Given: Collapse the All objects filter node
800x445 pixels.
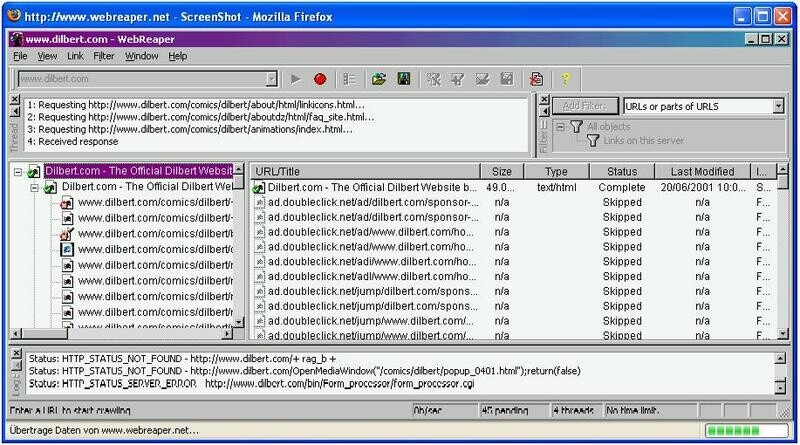Looking at the screenshot, I should [560, 127].
